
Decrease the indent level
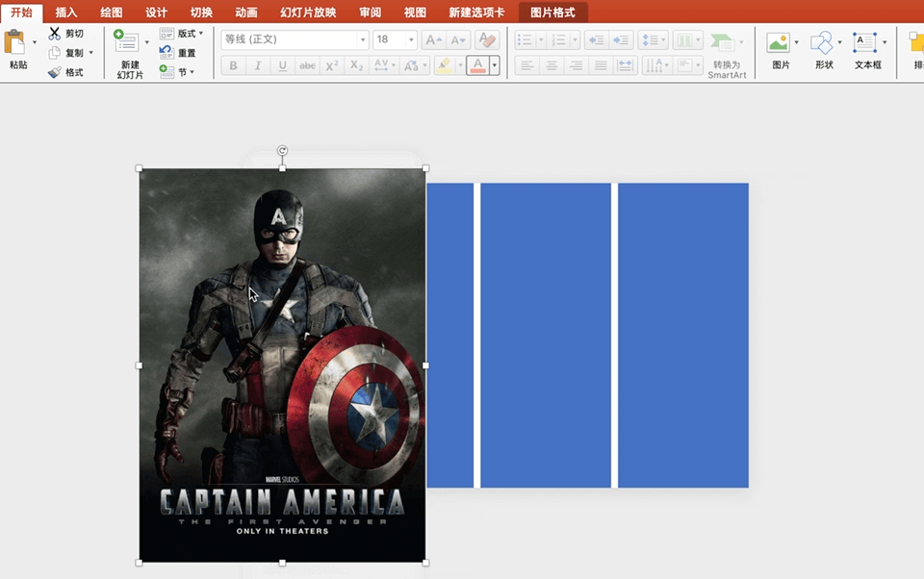click(x=597, y=40)
